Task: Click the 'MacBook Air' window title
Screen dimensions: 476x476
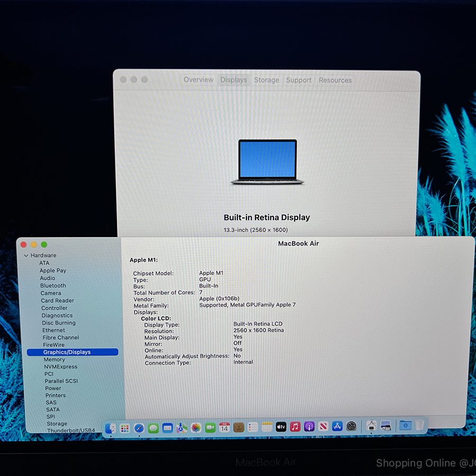Action: pyautogui.click(x=298, y=243)
